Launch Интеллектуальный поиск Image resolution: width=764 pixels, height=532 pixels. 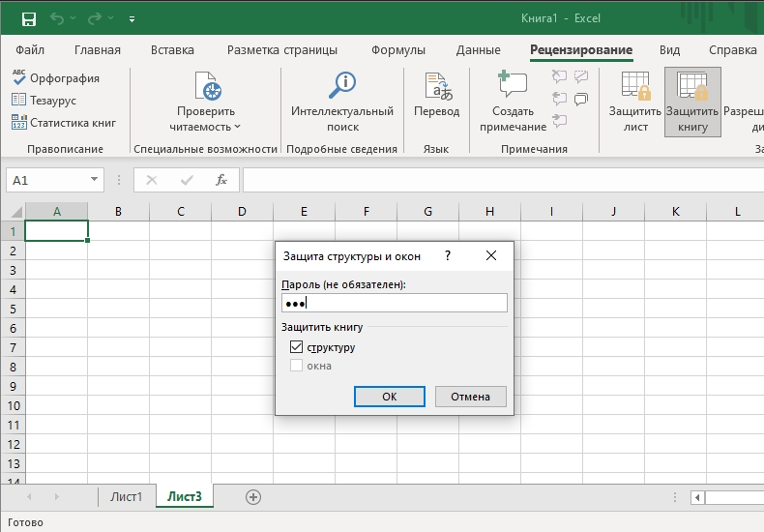coord(342,103)
